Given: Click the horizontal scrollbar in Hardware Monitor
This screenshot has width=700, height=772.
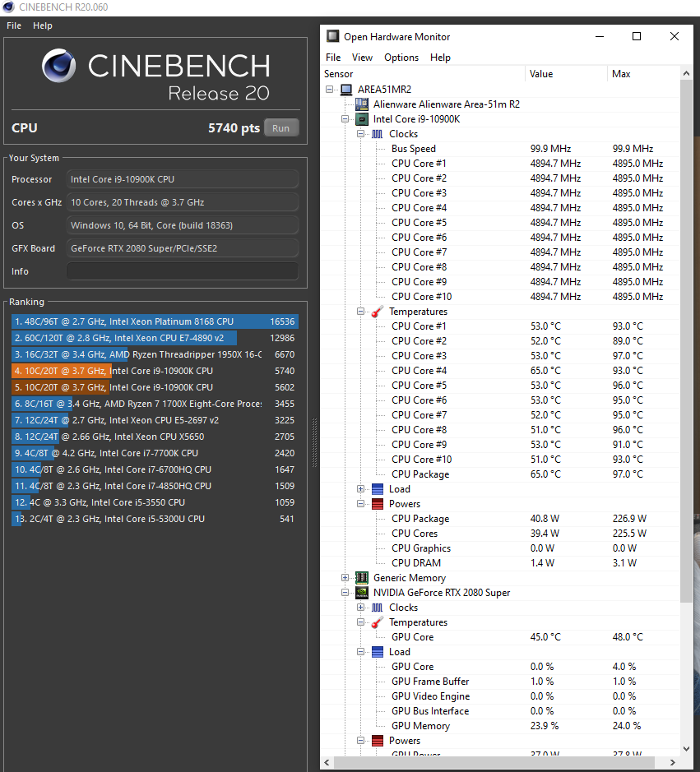Looking at the screenshot, I should point(494,762).
